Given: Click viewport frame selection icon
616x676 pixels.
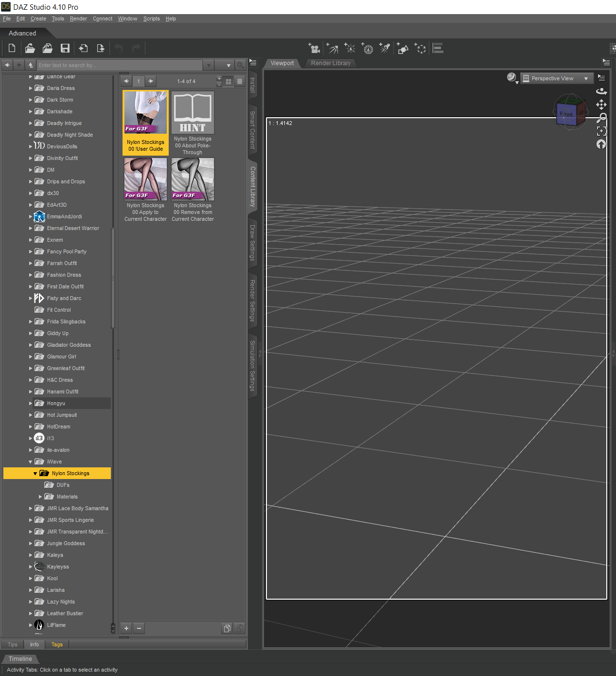Looking at the screenshot, I should 601,131.
